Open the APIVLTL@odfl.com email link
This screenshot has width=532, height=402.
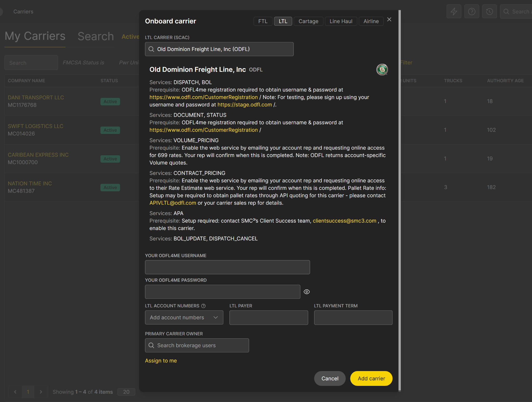(x=173, y=203)
